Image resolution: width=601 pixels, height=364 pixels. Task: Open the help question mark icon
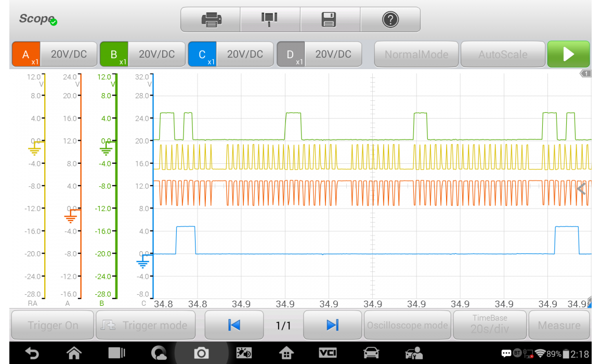(390, 20)
